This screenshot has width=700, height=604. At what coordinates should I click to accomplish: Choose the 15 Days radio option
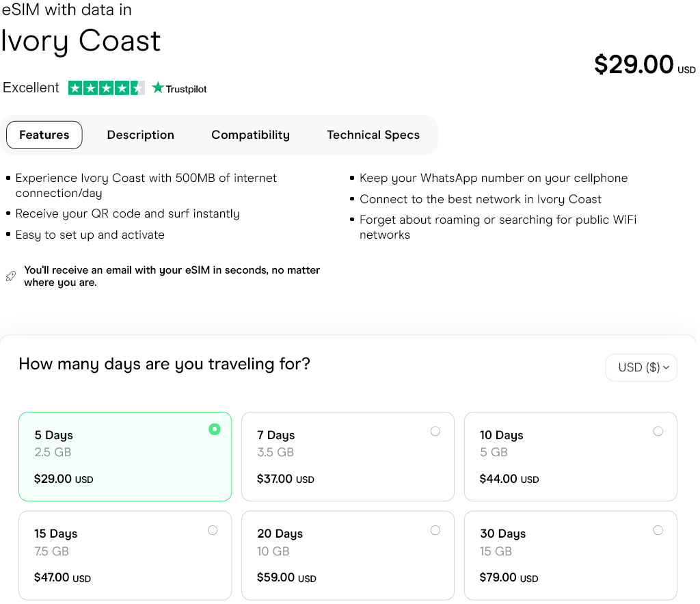(213, 530)
